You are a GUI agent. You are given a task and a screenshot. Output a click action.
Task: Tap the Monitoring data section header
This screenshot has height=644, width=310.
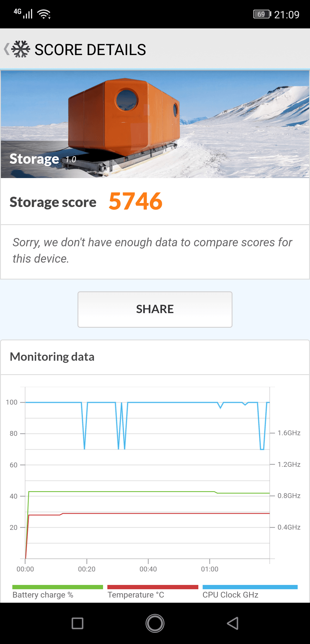pyautogui.click(x=52, y=357)
